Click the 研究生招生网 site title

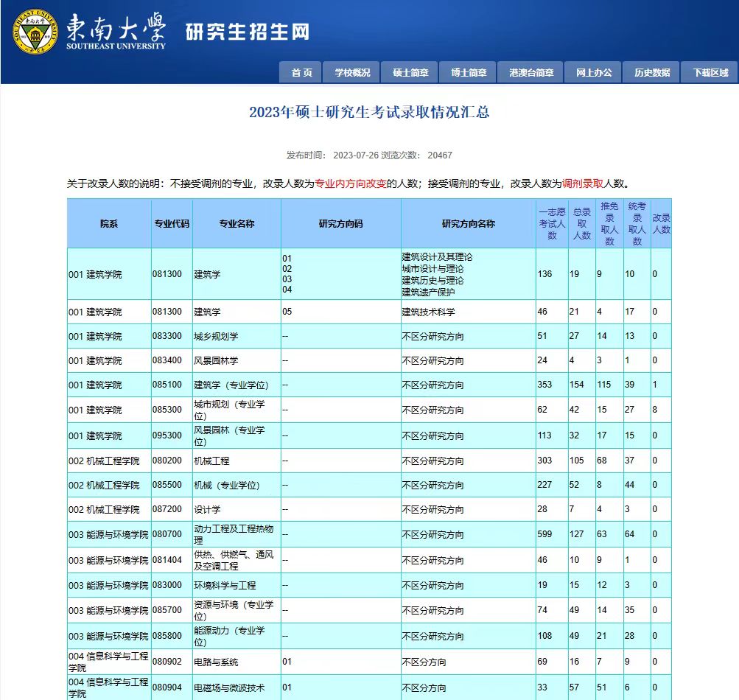point(247,32)
